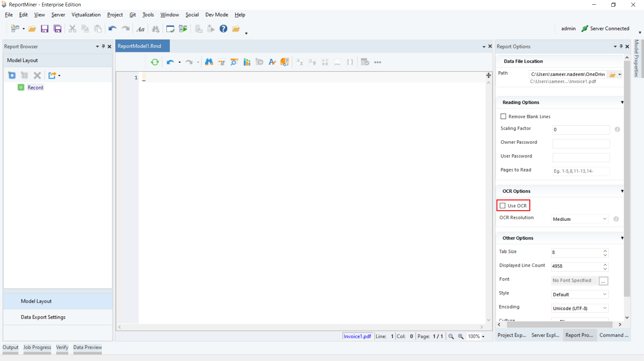The height and width of the screenshot is (361, 644).
Task: Click the binoculars find icon in editor toolbar
Action: (x=209, y=62)
